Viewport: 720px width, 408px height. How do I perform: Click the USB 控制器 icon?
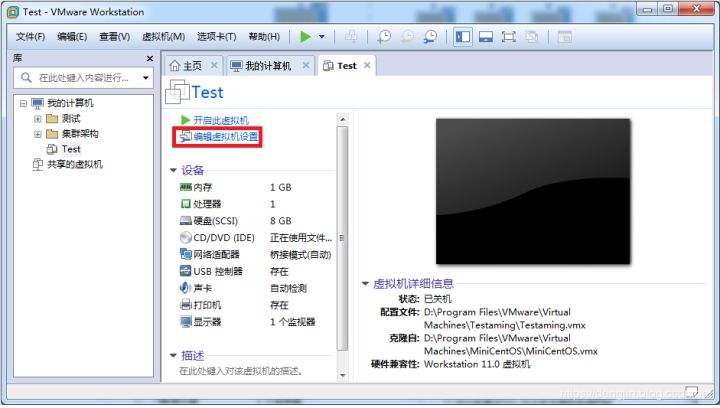click(x=186, y=271)
